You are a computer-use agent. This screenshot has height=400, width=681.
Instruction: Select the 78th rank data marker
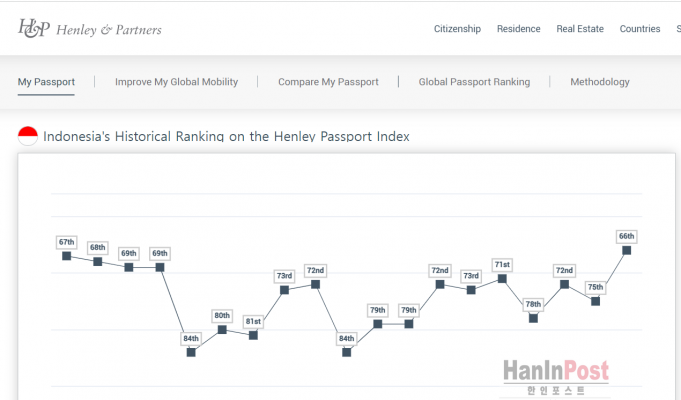[533, 318]
